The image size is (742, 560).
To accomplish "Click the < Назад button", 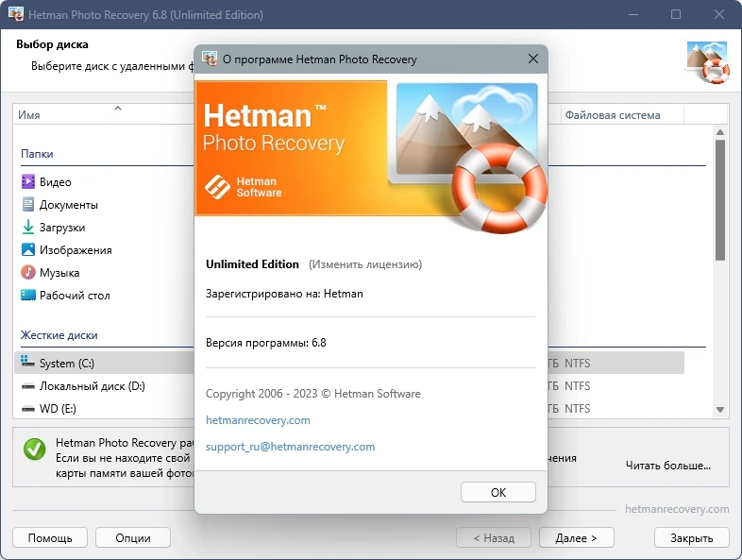I will point(494,537).
